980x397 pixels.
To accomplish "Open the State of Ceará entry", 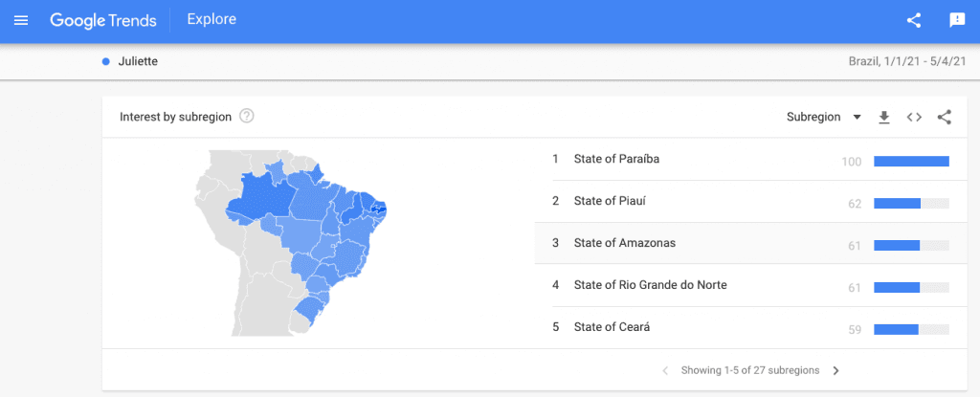I will 750,327.
